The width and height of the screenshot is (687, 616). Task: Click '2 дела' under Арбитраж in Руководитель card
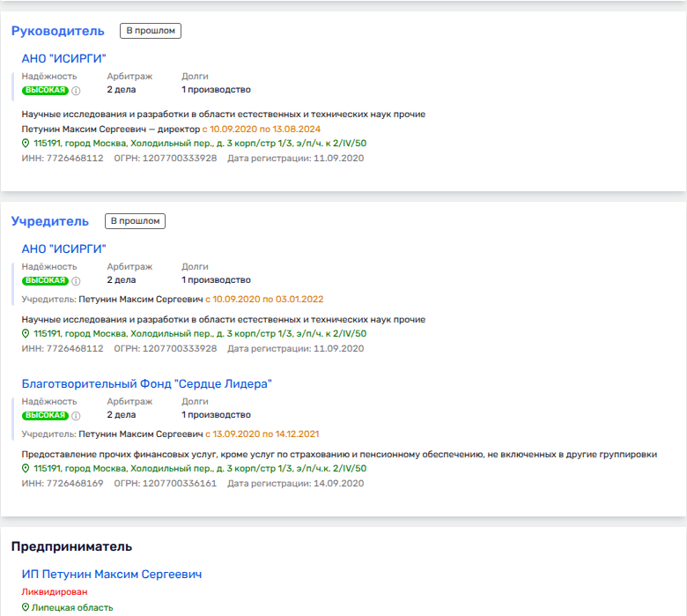coord(122,90)
